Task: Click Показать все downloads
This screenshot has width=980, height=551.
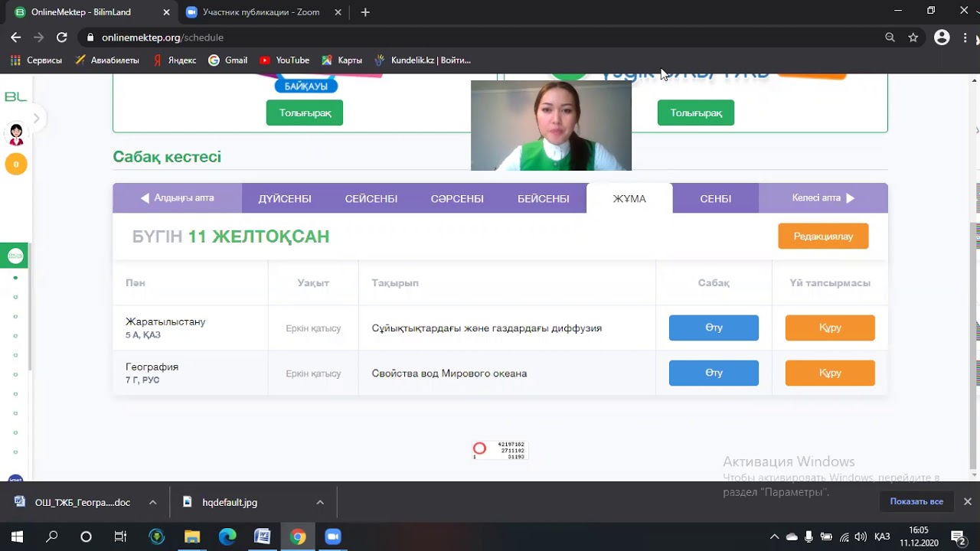Action: tap(916, 502)
